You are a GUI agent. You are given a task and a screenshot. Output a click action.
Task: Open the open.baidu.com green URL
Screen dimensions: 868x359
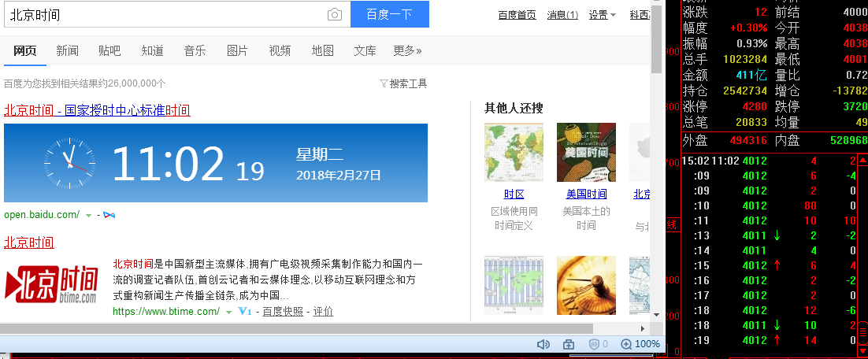(42, 215)
